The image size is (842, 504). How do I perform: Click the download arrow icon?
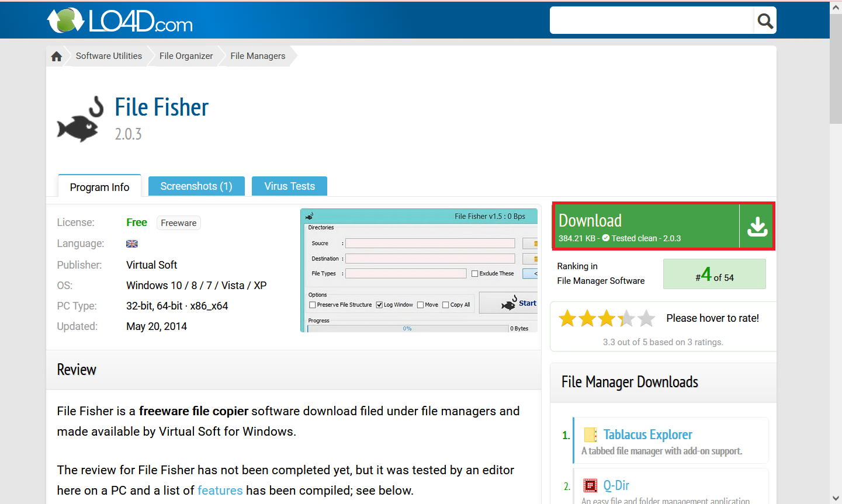(x=757, y=227)
